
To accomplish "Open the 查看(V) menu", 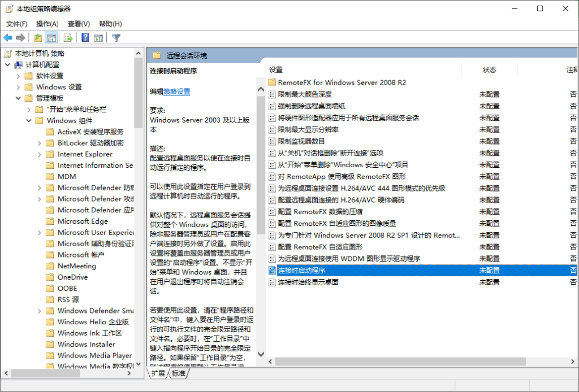I will (x=79, y=24).
